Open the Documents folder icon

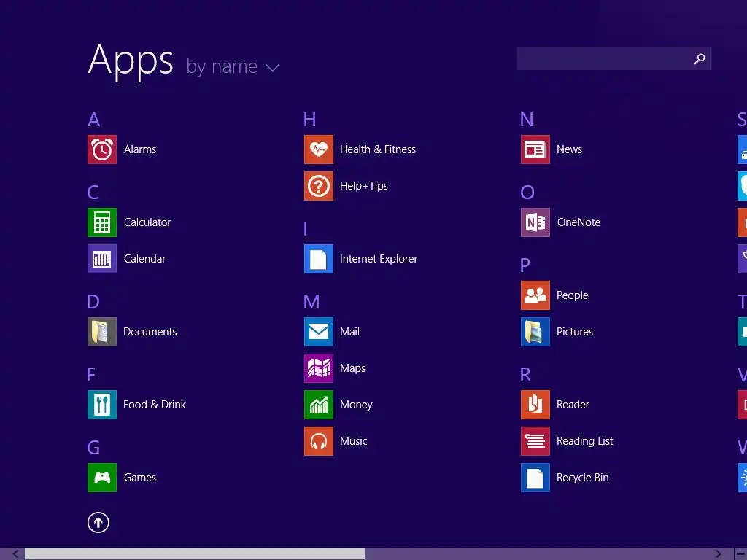(x=102, y=332)
